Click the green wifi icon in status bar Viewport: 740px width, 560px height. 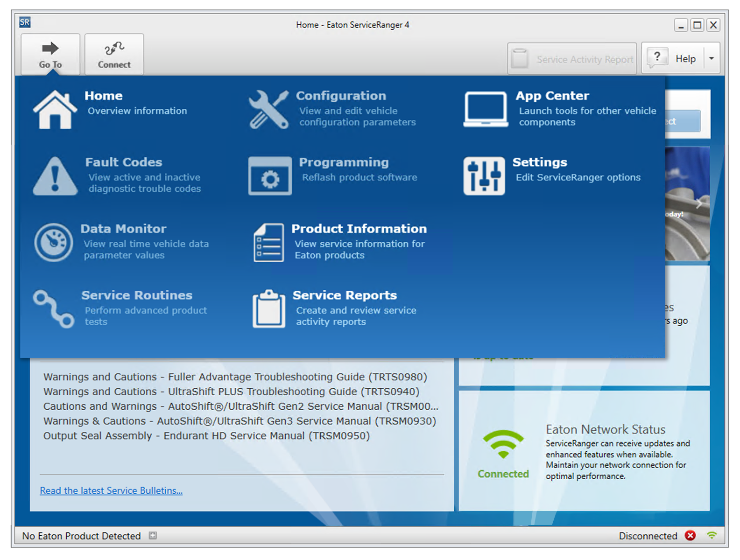pyautogui.click(x=712, y=535)
